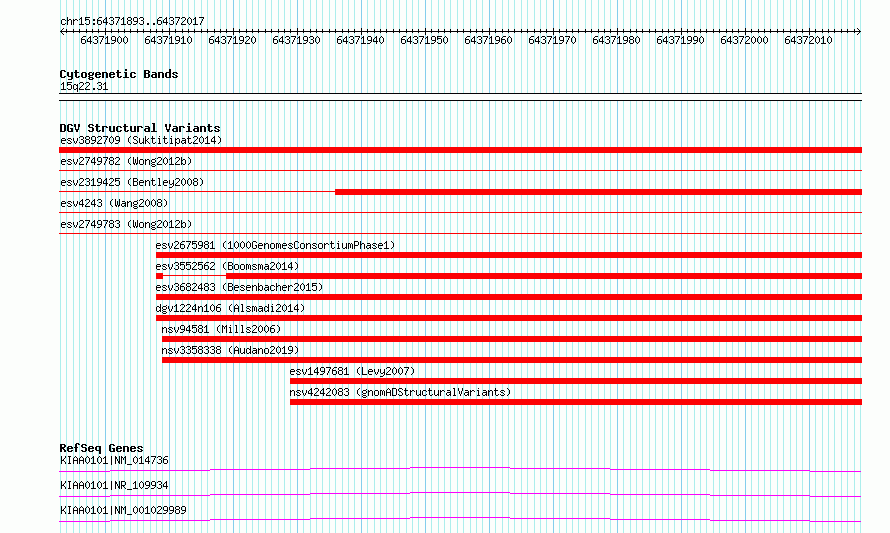Click the thin red esv4243 variant line
The image size is (890, 533).
(460, 212)
